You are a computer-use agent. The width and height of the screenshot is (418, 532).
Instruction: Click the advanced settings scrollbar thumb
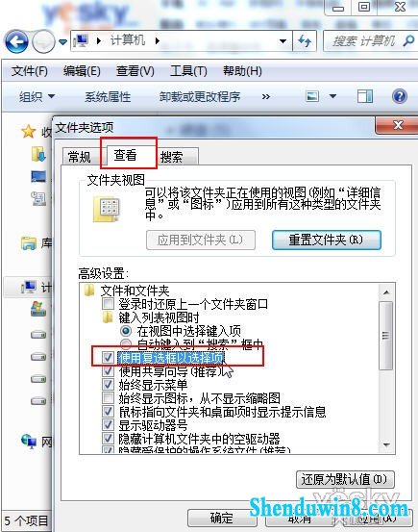pyautogui.click(x=385, y=336)
